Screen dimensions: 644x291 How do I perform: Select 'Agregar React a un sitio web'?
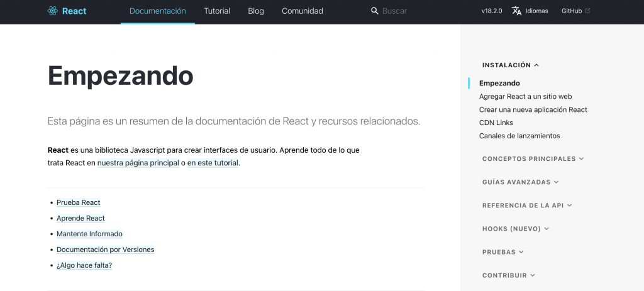pyautogui.click(x=525, y=96)
